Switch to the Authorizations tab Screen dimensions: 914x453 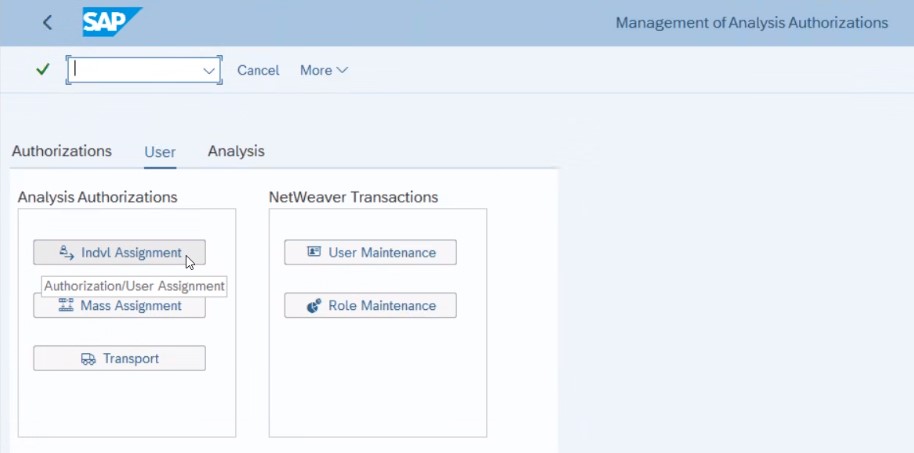62,151
